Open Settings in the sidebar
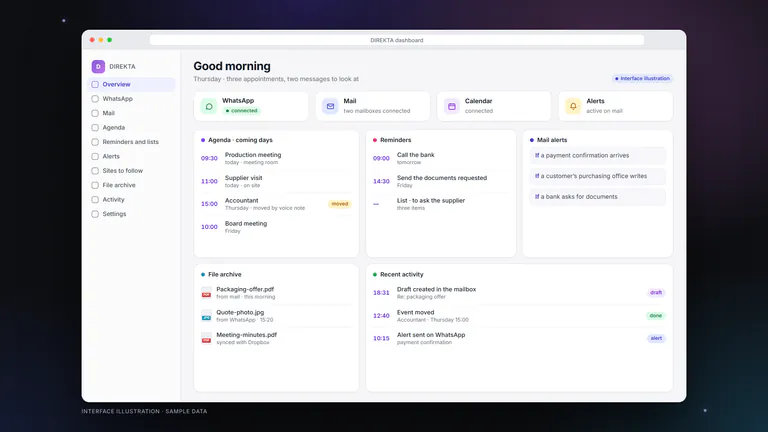 131,214
